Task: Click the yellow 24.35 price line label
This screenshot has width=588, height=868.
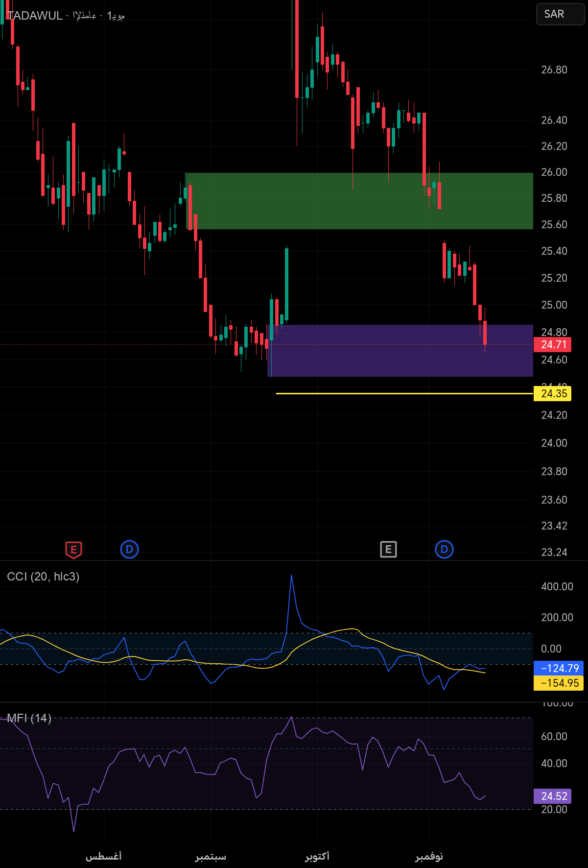Action: click(553, 394)
